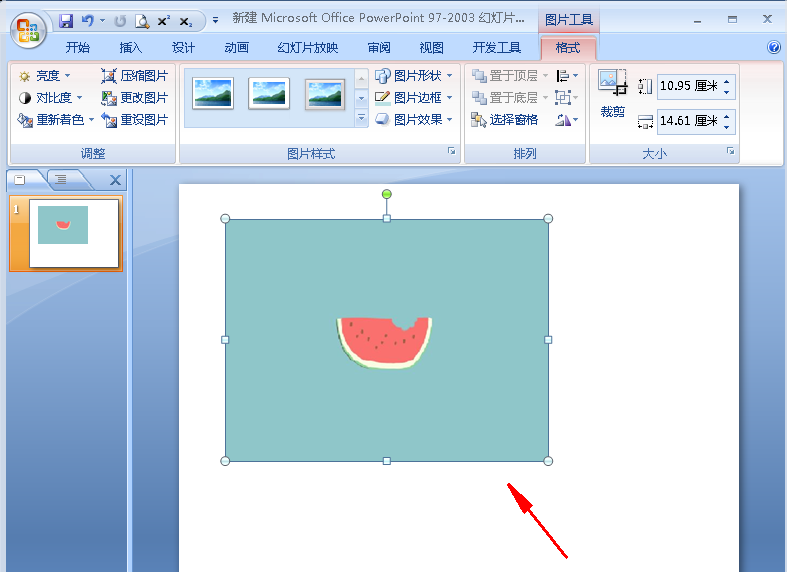Click the Bring to Front (置于顶层) button

click(x=504, y=76)
